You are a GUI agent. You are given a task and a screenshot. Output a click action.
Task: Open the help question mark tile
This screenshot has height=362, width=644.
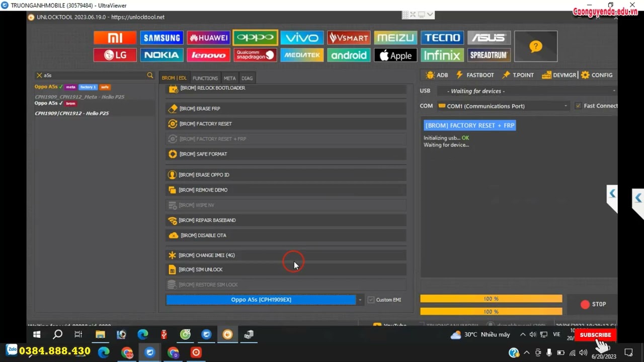(536, 46)
